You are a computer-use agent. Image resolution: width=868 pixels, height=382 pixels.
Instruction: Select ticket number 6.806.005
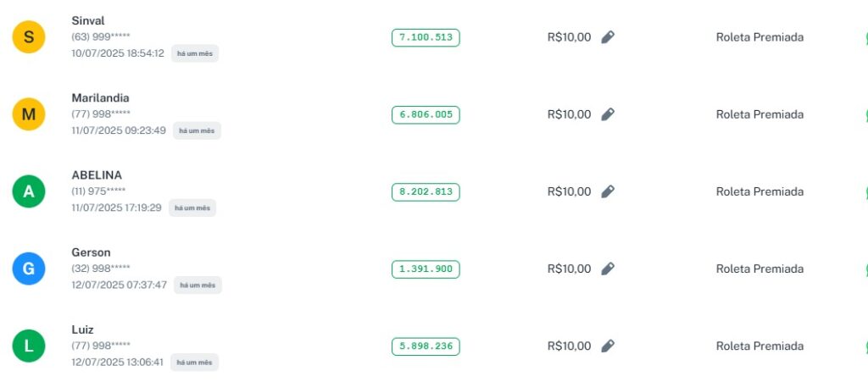coord(426,114)
